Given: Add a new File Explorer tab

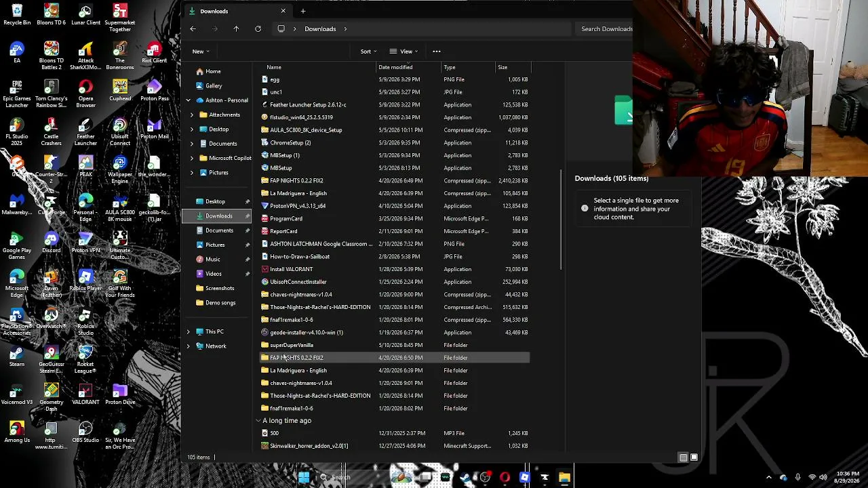Looking at the screenshot, I should tap(303, 11).
